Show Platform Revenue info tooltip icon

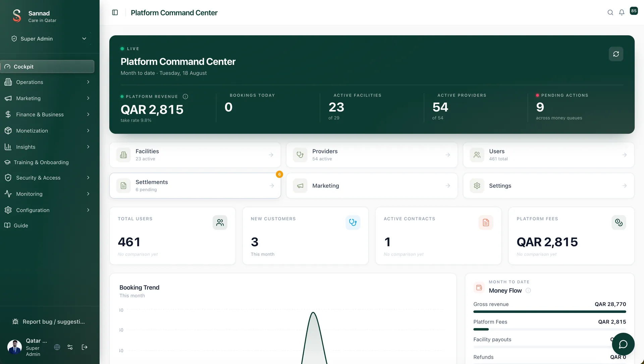(185, 96)
